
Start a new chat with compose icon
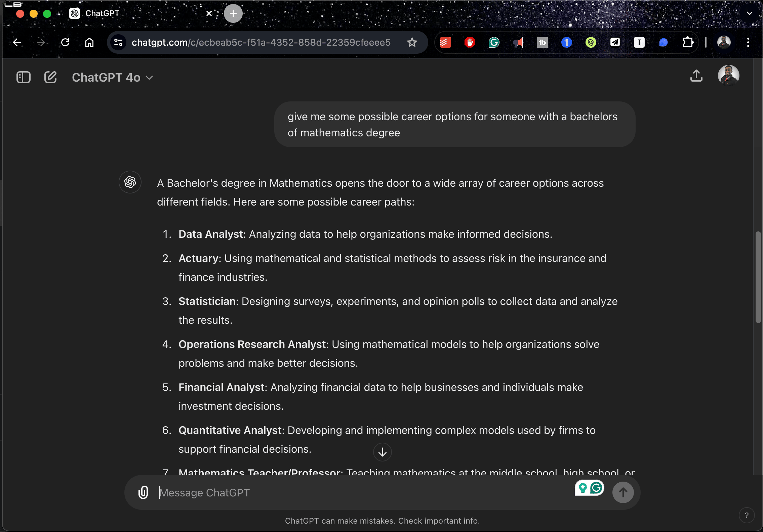point(50,77)
